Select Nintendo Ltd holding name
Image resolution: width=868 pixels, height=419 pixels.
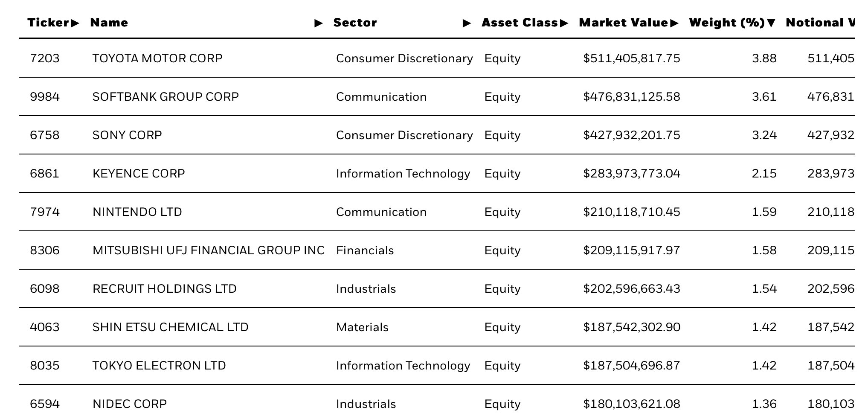[137, 212]
